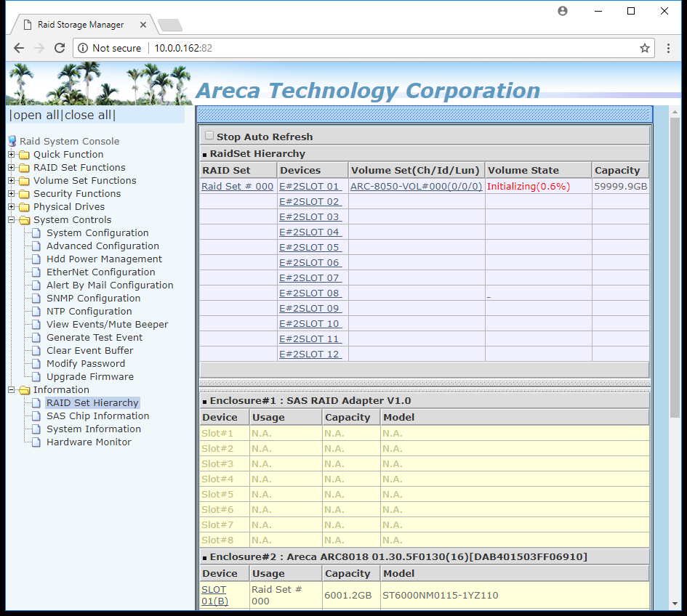The height and width of the screenshot is (616, 687).
Task: Open E#2SLOT 01 device link
Action: pyautogui.click(x=310, y=187)
